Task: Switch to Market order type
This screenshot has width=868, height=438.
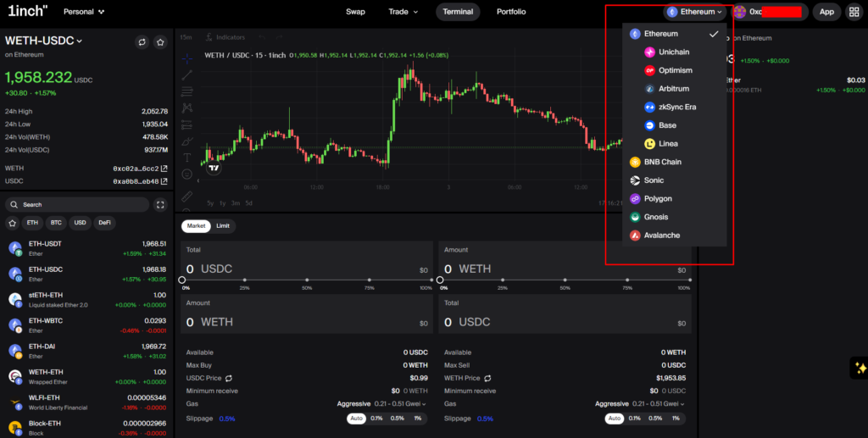Action: coord(196,225)
